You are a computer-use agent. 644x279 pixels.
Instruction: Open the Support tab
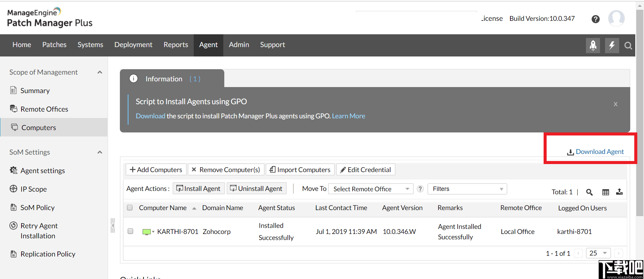pos(273,45)
